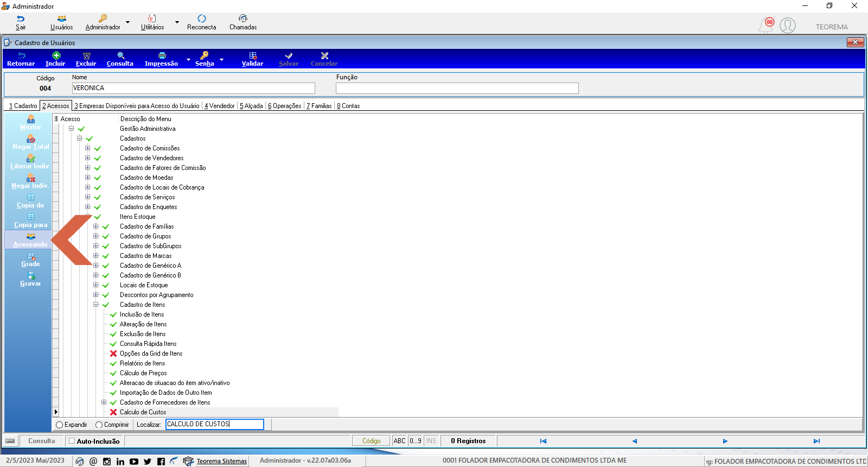Screen dimensions: 868x467
Task: Toggle access check for Cálculo de Preços
Action: click(x=113, y=373)
